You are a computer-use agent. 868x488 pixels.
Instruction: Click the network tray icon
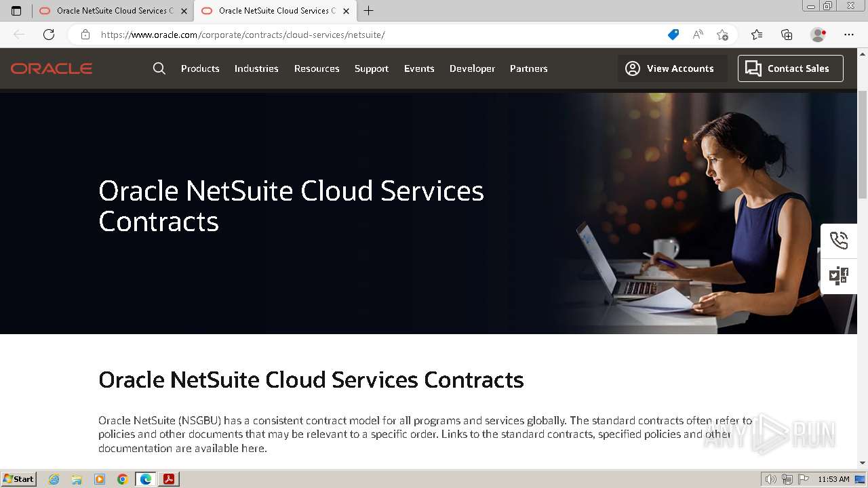point(787,479)
